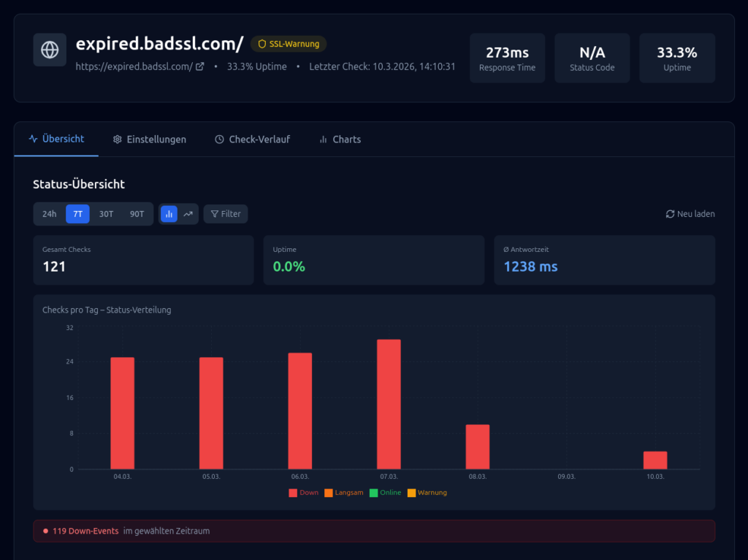Click the pulse icon on the Übersicht tab

[34, 139]
